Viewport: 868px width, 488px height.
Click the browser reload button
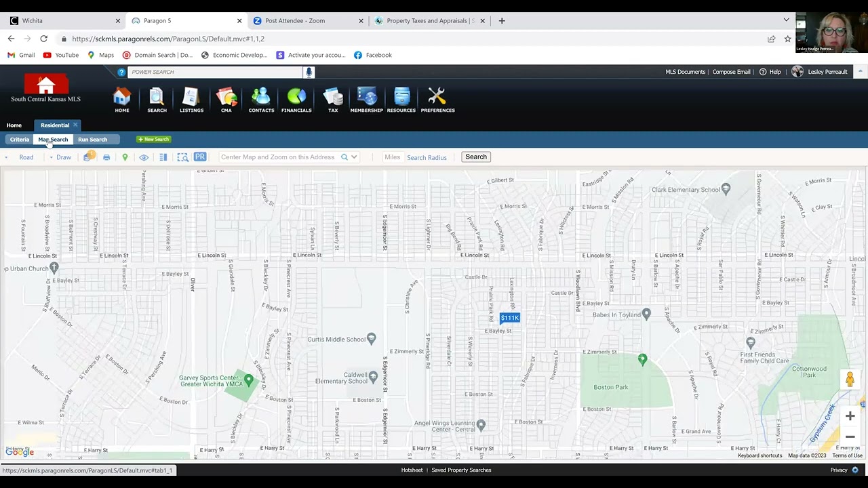(43, 39)
